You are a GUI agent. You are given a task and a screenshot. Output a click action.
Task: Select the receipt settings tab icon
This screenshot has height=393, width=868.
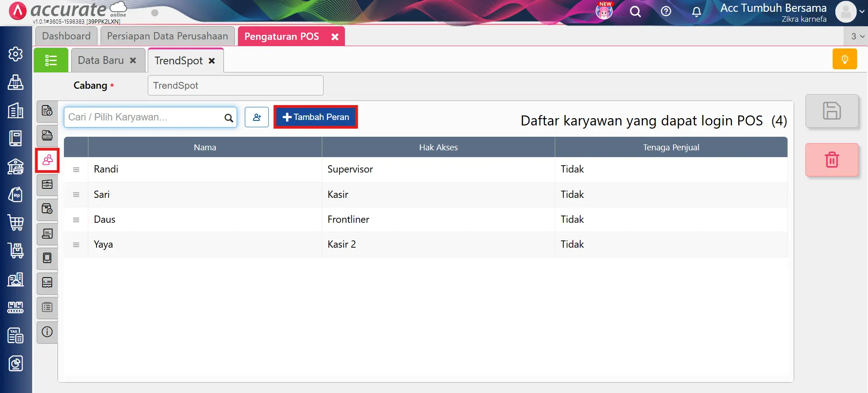(x=47, y=234)
